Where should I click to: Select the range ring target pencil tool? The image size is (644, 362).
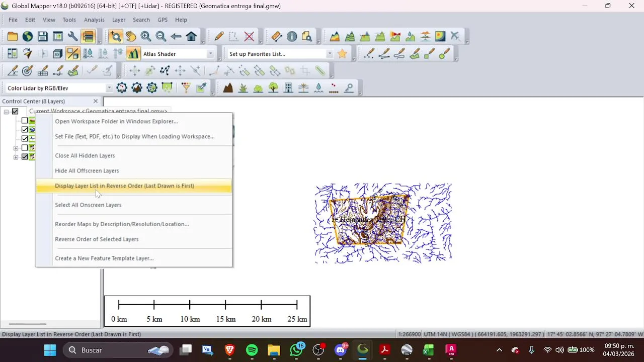28,70
